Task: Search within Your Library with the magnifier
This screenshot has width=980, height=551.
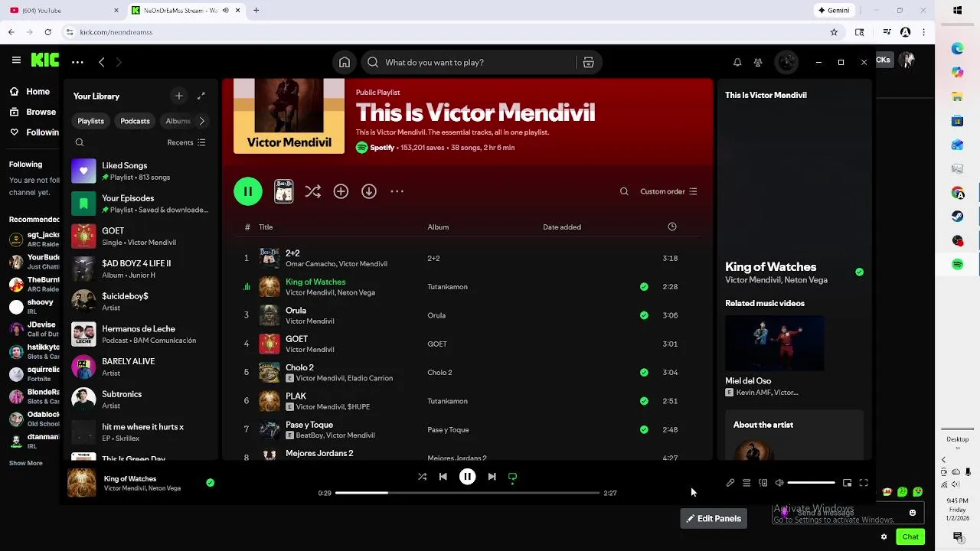Action: pyautogui.click(x=80, y=142)
